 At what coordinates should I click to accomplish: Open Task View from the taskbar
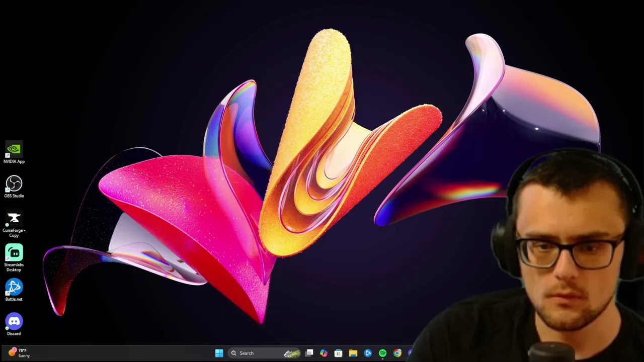tap(309, 353)
